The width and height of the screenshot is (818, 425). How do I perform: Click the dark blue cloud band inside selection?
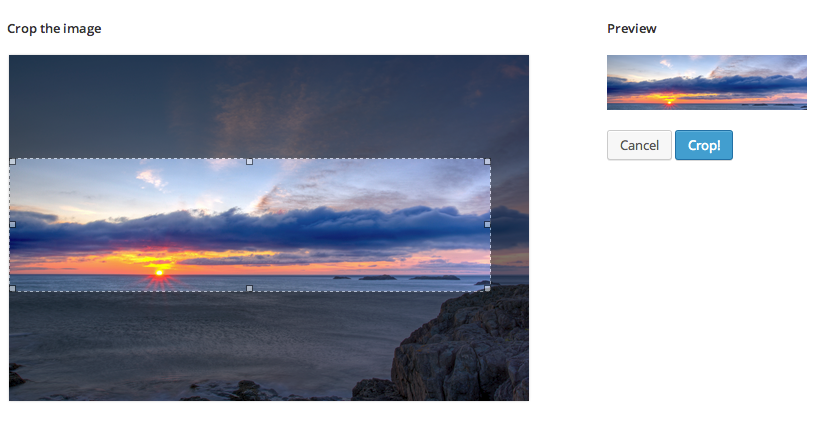click(x=250, y=229)
